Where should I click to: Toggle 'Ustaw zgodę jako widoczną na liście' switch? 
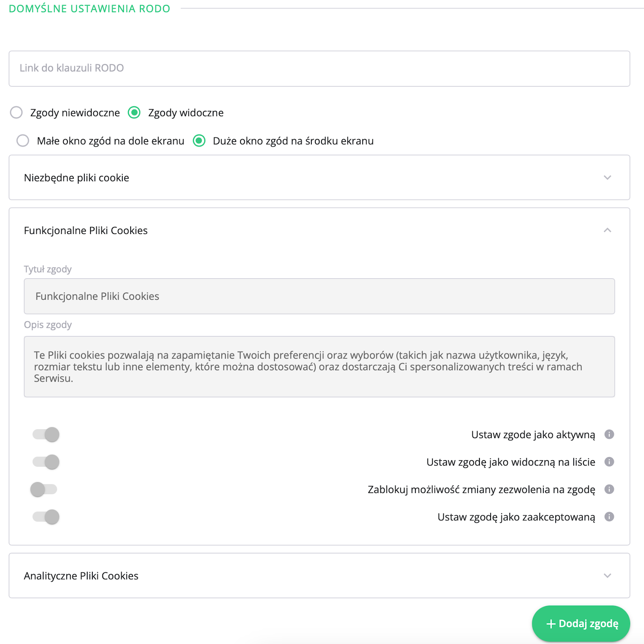(46, 462)
